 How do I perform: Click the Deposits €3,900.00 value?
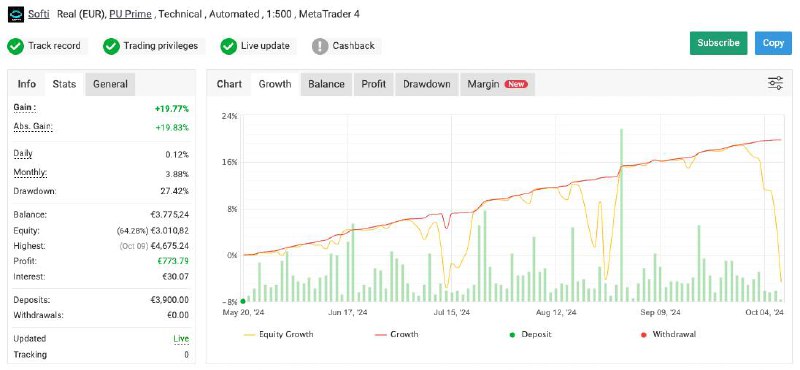pos(170,300)
